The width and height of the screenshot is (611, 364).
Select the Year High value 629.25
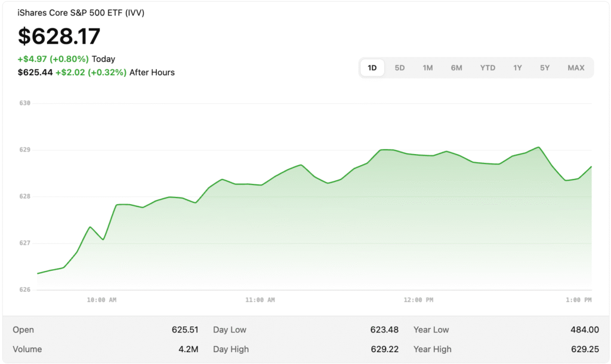pyautogui.click(x=585, y=349)
